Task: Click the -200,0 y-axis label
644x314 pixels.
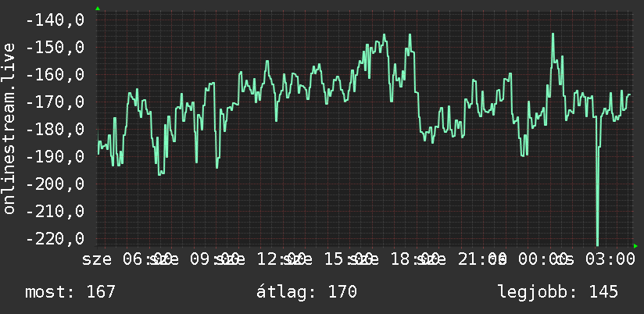Action: tap(55, 184)
